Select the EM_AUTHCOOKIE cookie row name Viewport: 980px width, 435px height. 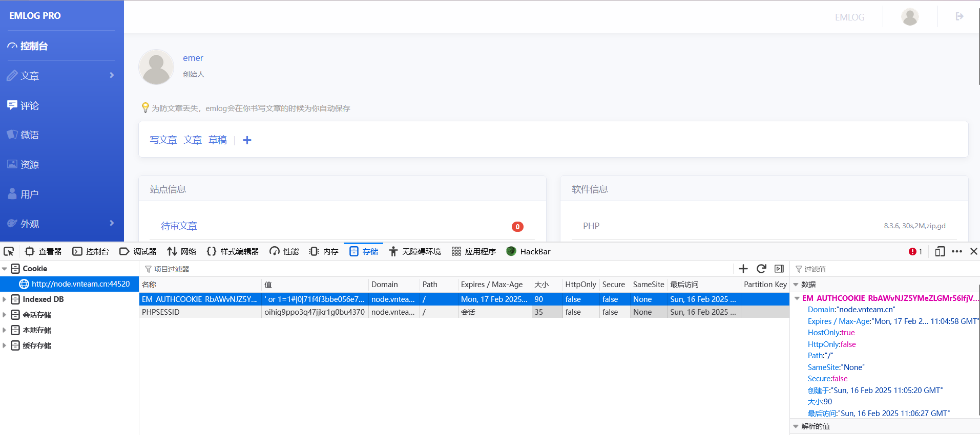(200, 299)
